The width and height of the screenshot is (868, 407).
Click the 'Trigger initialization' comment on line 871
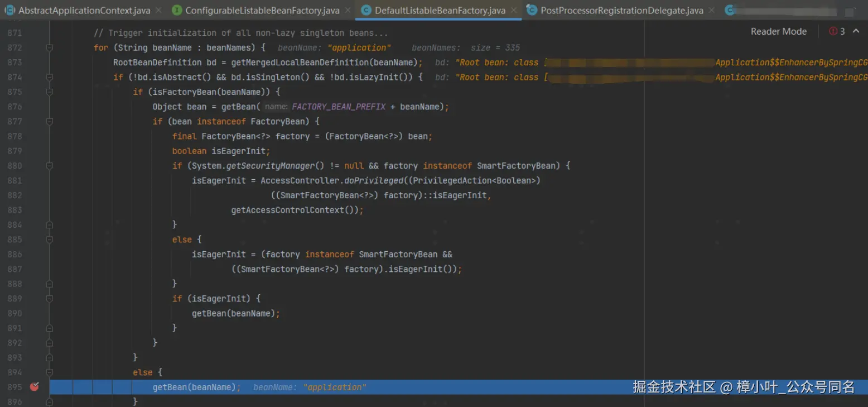pyautogui.click(x=241, y=33)
